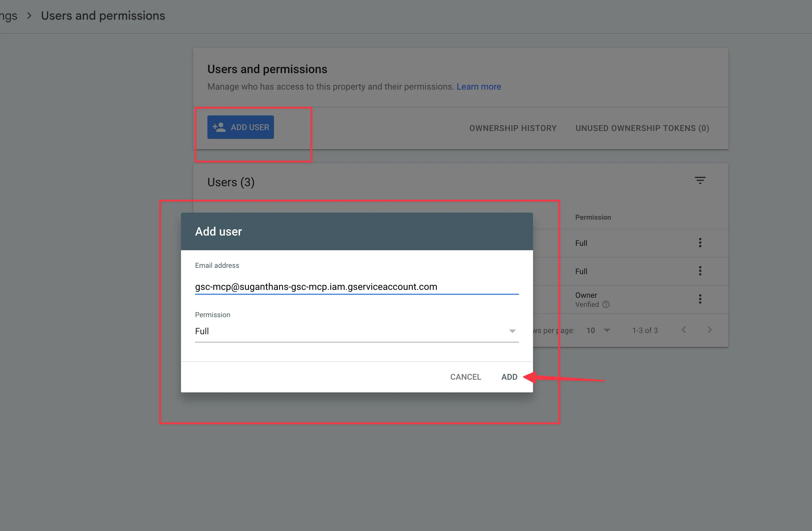Open OWNERSHIP HISTORY tab
812x531 pixels.
(512, 128)
